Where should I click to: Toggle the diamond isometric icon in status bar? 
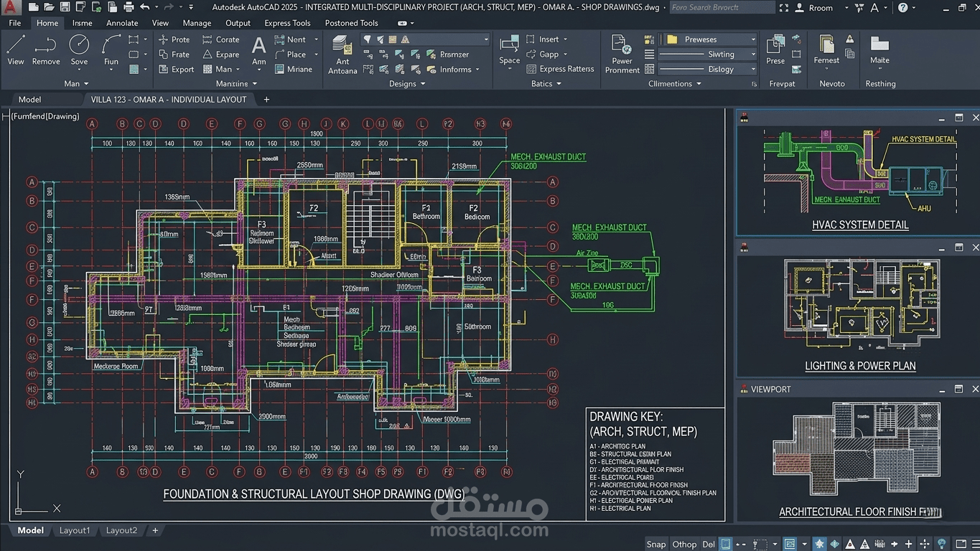835,544
